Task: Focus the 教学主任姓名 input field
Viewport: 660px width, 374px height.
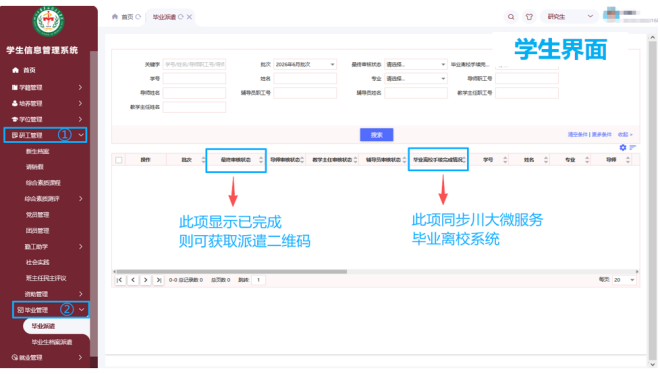Action: click(194, 107)
